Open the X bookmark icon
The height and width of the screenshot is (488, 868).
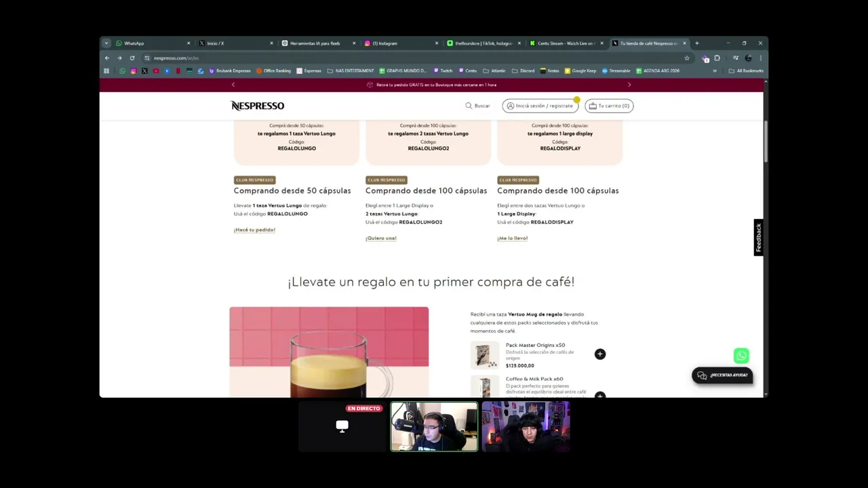(x=144, y=70)
